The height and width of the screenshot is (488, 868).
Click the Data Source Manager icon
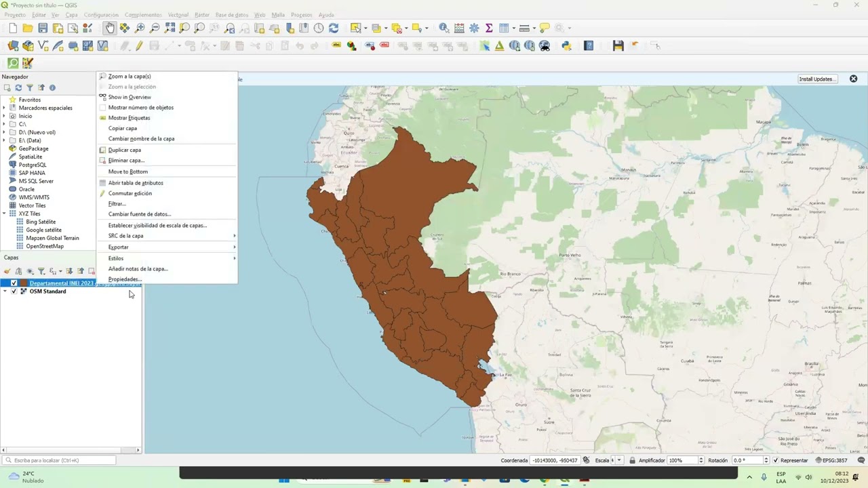[13, 45]
